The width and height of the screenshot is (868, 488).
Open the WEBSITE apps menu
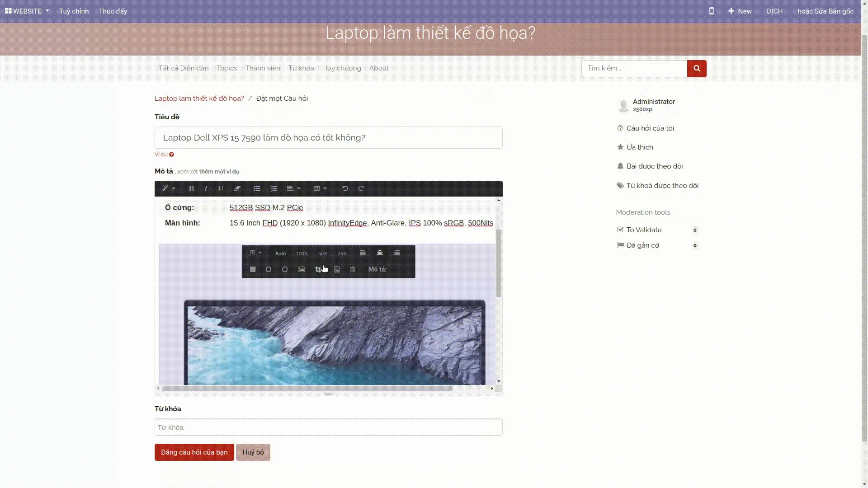(x=27, y=11)
